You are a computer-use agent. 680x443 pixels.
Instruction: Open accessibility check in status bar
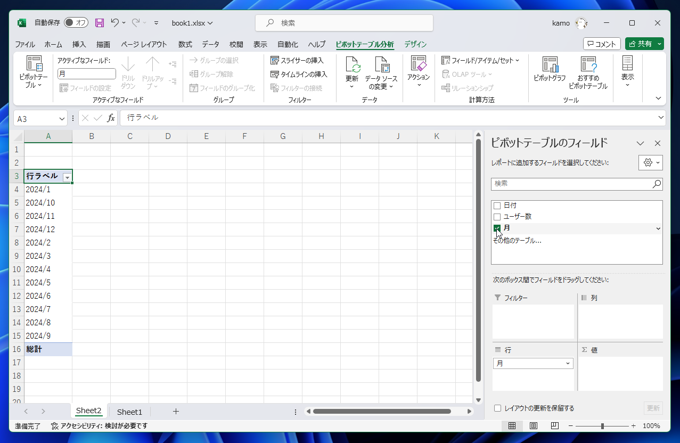click(99, 426)
